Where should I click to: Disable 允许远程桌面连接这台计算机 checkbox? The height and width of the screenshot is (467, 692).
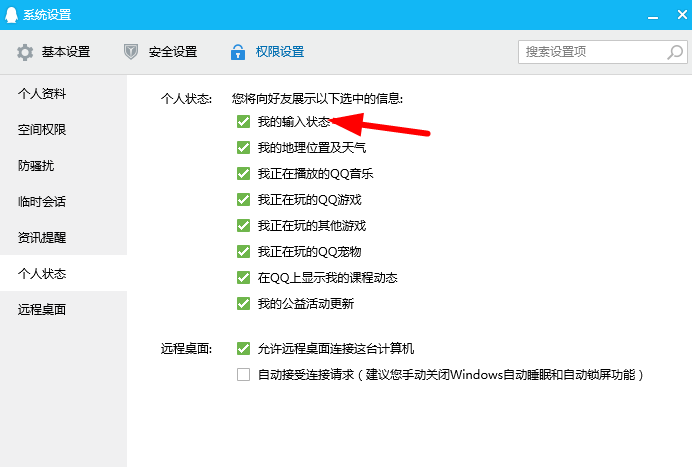click(x=243, y=349)
